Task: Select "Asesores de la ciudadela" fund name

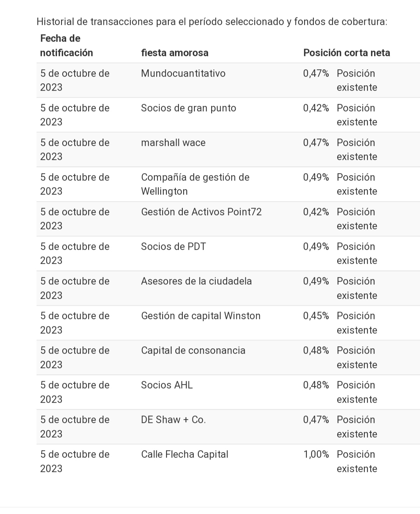Action: pyautogui.click(x=196, y=281)
